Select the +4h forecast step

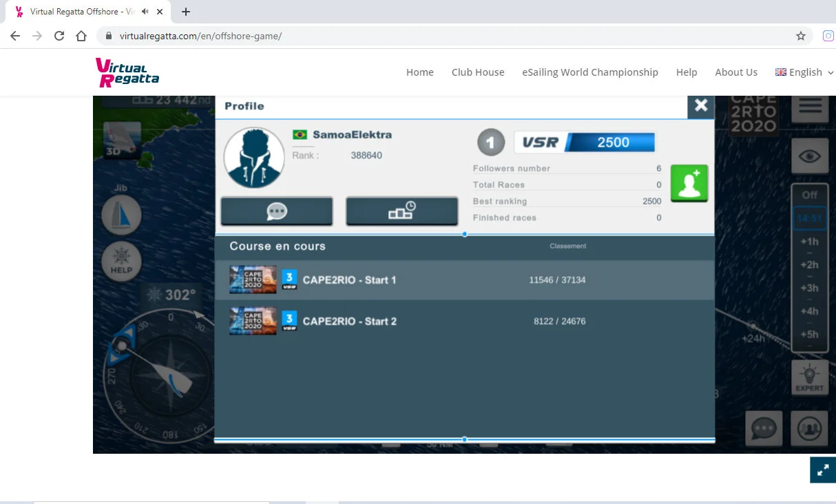pos(809,312)
